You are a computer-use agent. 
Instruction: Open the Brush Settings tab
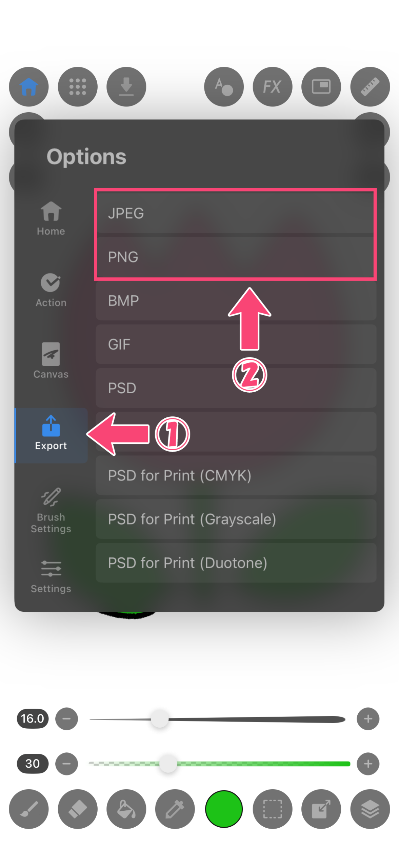pyautogui.click(x=51, y=510)
